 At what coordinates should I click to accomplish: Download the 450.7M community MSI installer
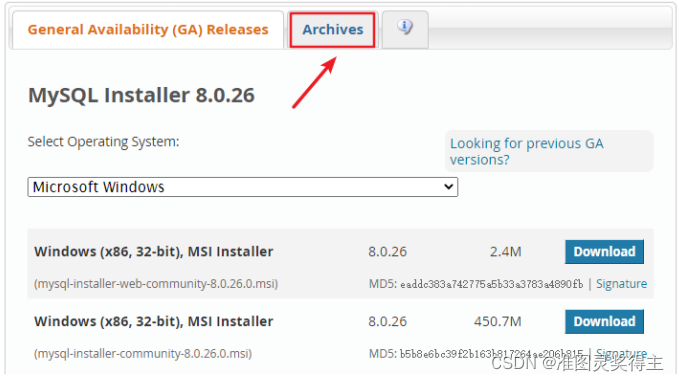click(604, 321)
